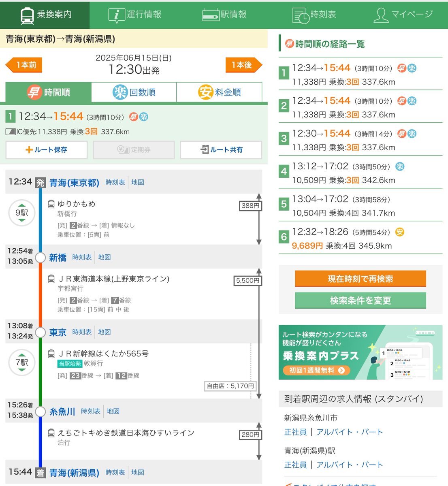Open the 青海(新潟県) arrival station link
The image size is (448, 486).
75,473
